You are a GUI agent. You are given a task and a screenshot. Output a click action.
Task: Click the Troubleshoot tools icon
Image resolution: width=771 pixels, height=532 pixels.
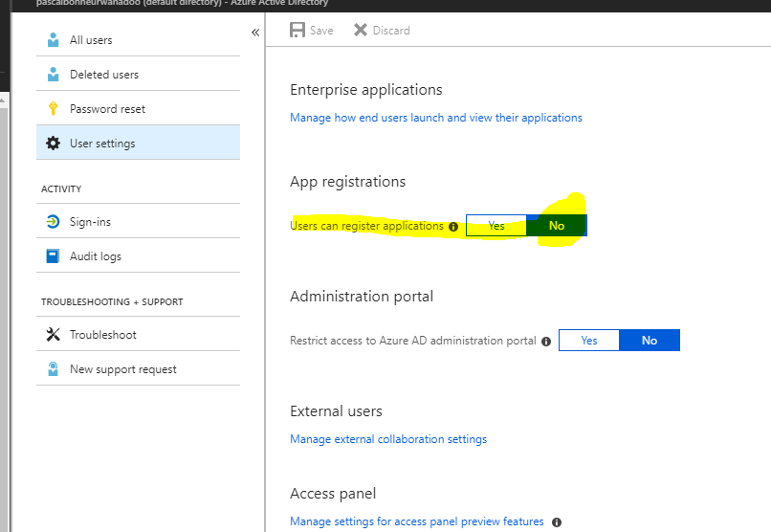54,335
